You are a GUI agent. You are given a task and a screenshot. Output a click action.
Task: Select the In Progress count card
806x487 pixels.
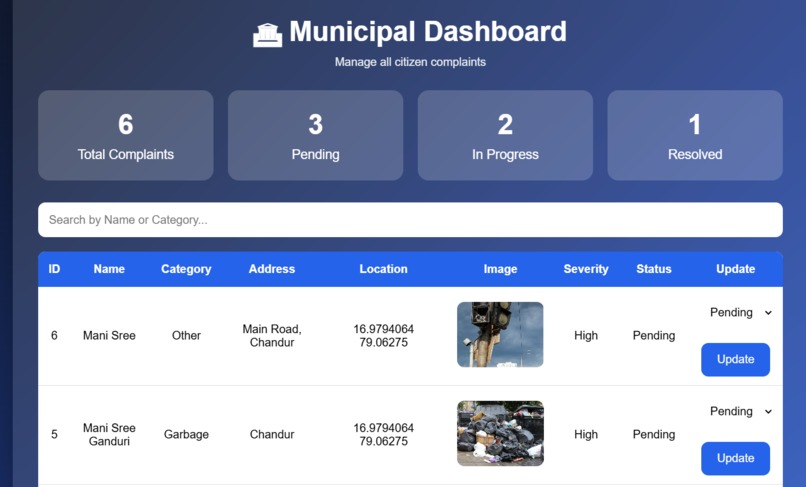(x=505, y=135)
